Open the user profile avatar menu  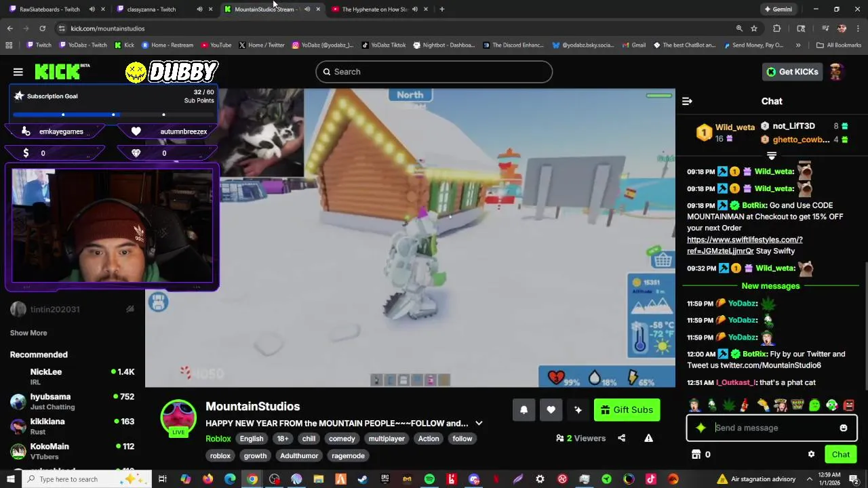(836, 72)
